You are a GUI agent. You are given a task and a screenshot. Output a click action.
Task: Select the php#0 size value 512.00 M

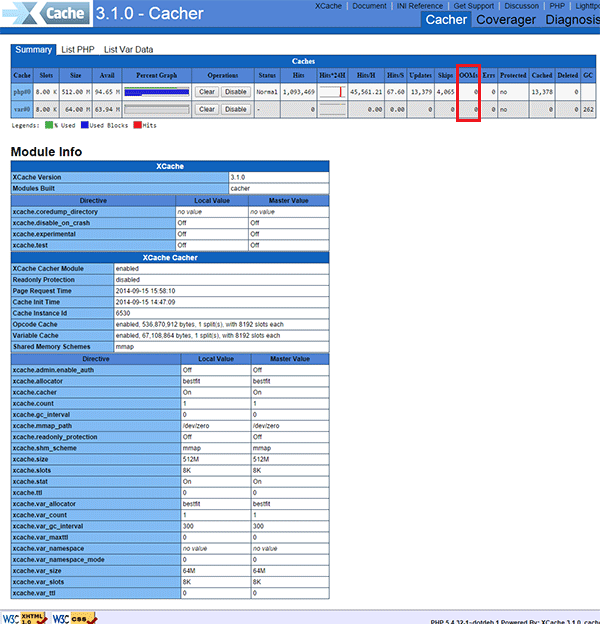76,92
